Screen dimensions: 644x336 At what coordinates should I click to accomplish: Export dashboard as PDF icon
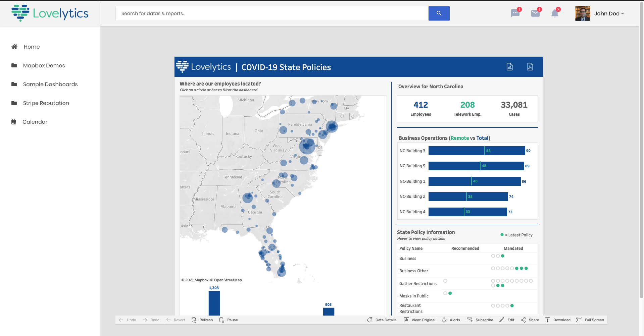pos(530,67)
